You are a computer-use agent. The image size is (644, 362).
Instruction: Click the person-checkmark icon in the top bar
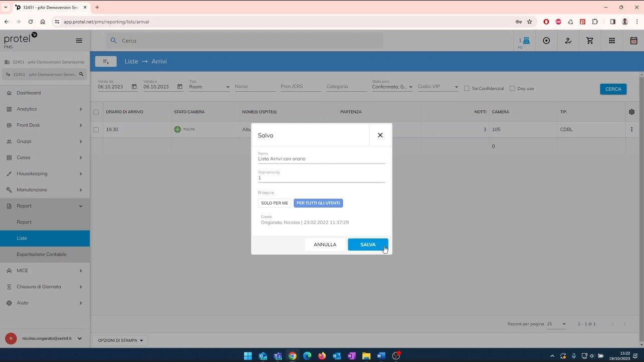[x=568, y=41]
